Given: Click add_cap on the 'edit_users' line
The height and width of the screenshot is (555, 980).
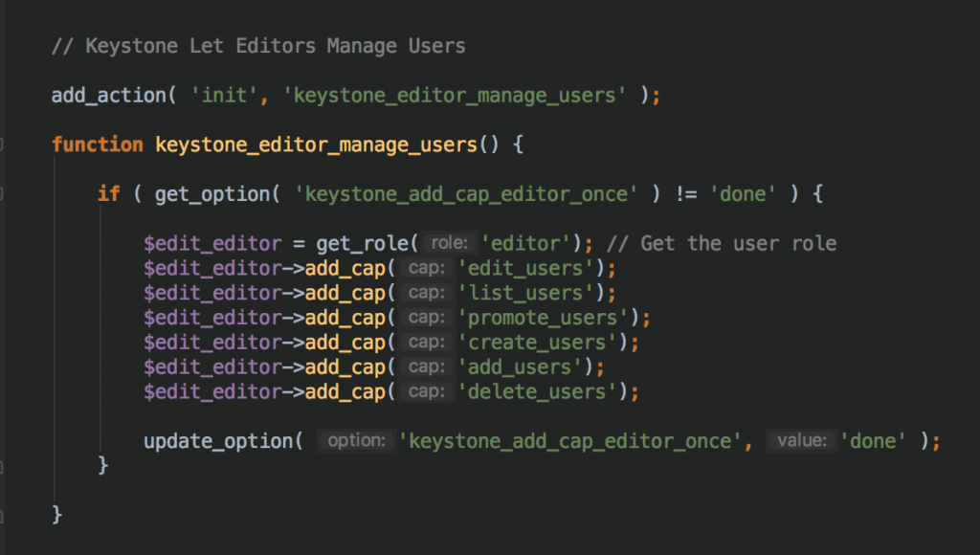Looking at the screenshot, I should 345,269.
